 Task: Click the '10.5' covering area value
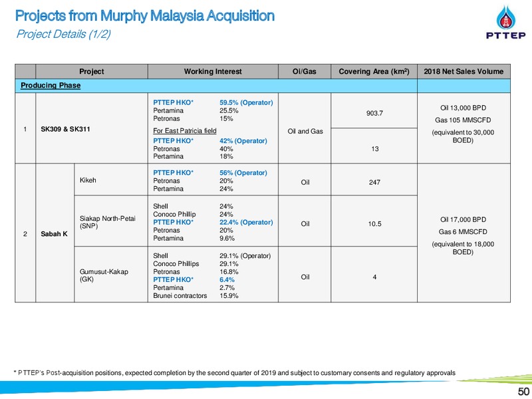tap(374, 224)
